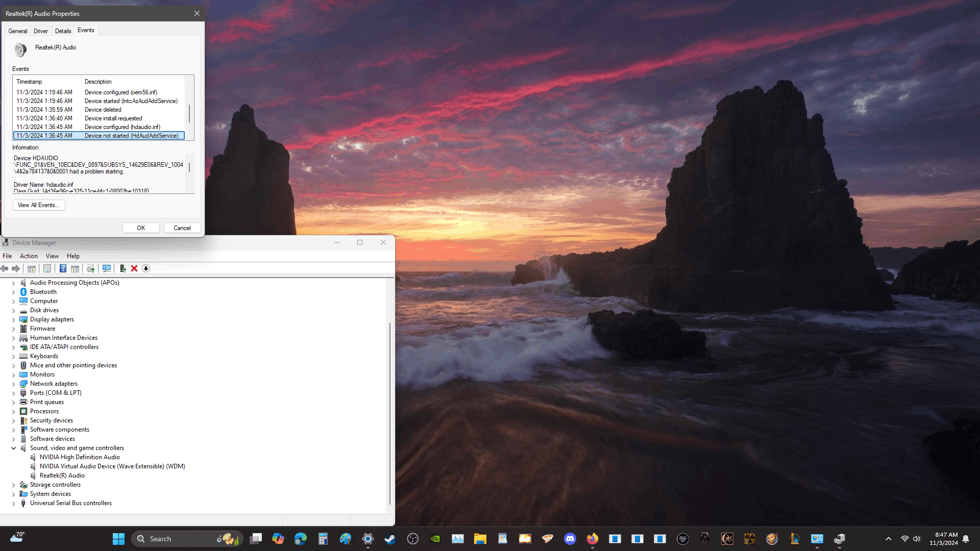Click the Scan for hardware changes toolbar icon
This screenshot has width=980, height=551.
click(x=106, y=268)
